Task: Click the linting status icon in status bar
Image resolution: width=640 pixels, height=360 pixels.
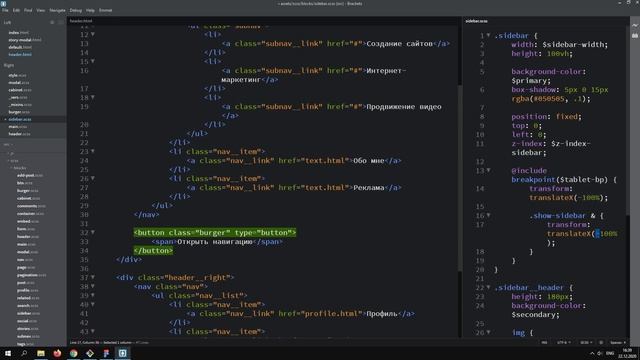Action: coord(601,342)
